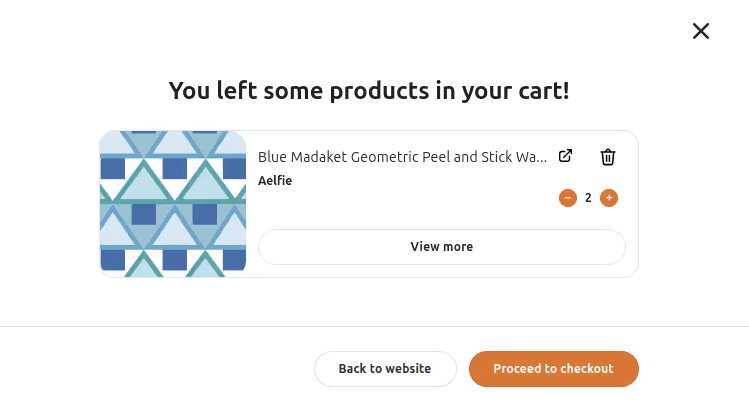
Task: Click the Blue Madaket Geometric product title
Action: point(402,157)
